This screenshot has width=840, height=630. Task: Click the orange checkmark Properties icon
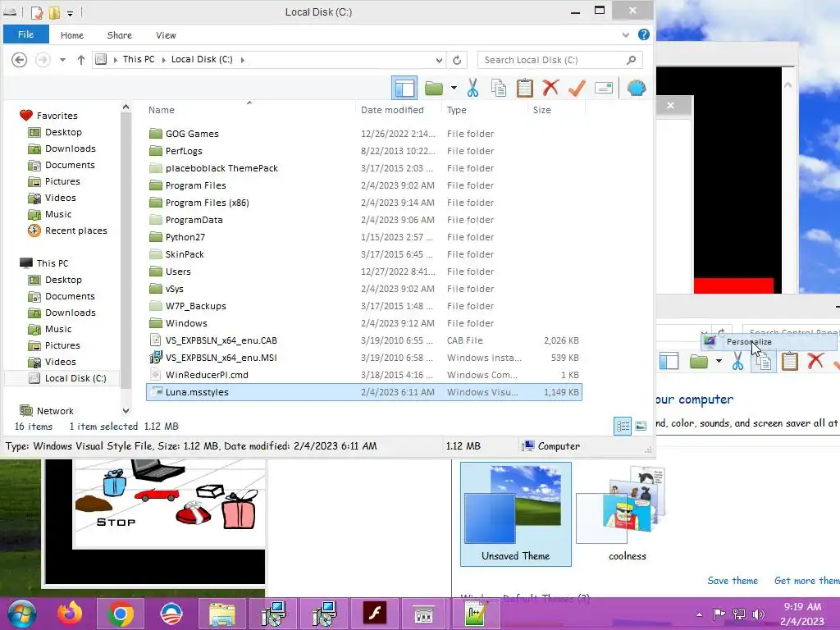coord(577,88)
